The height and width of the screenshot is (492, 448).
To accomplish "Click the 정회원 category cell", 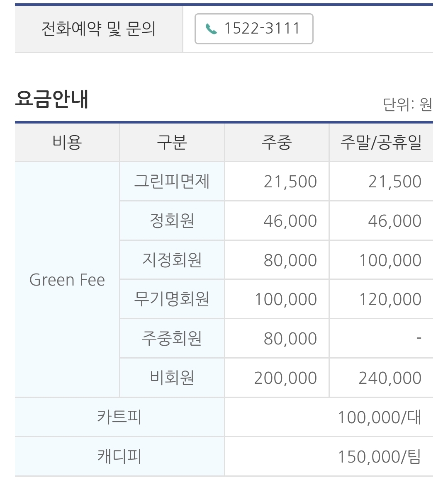I will (x=172, y=221).
